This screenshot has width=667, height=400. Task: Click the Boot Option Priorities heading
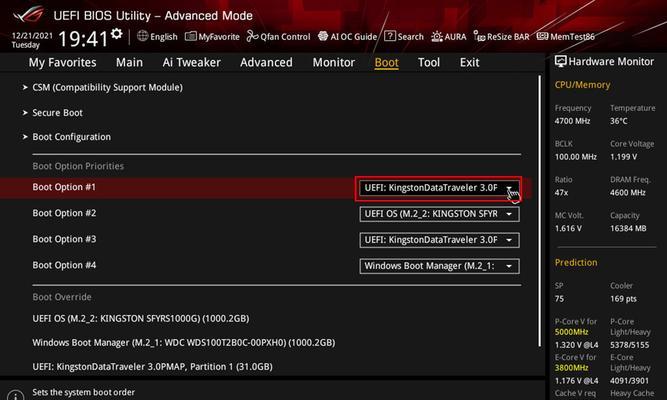(78, 166)
